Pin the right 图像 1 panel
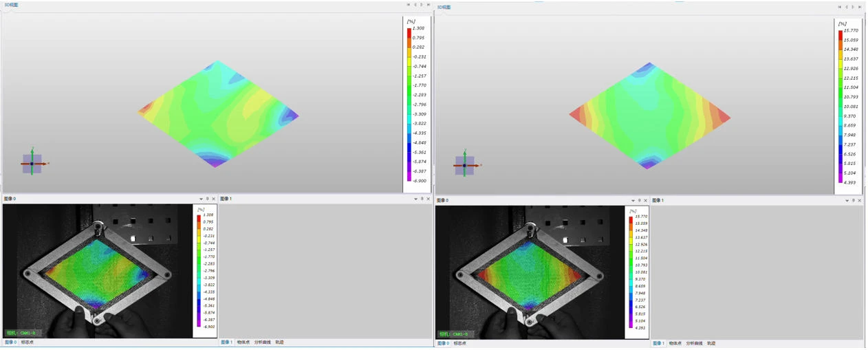Viewport: 868px width, 350px height. [x=854, y=200]
